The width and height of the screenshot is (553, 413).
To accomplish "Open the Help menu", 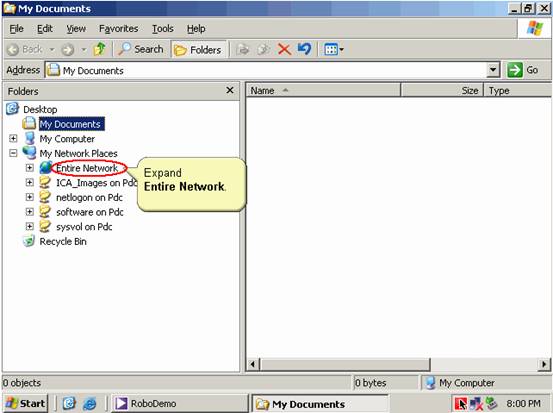I will coord(196,29).
